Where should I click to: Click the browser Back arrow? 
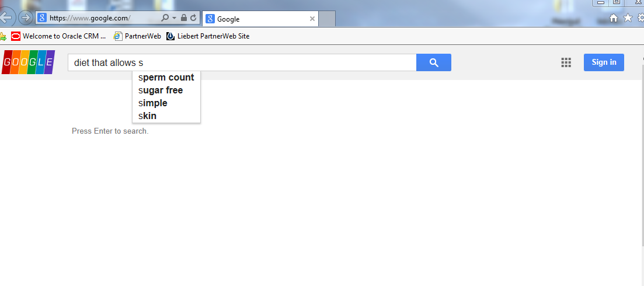(6, 18)
